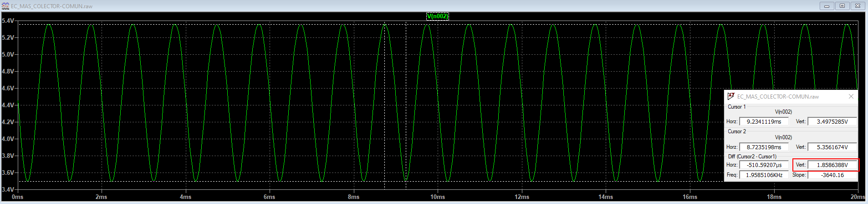Select the Freq value field

[764, 175]
